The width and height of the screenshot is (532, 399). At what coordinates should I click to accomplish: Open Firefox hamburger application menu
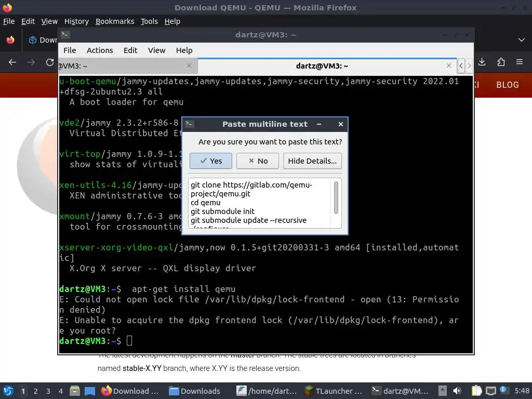520,62
